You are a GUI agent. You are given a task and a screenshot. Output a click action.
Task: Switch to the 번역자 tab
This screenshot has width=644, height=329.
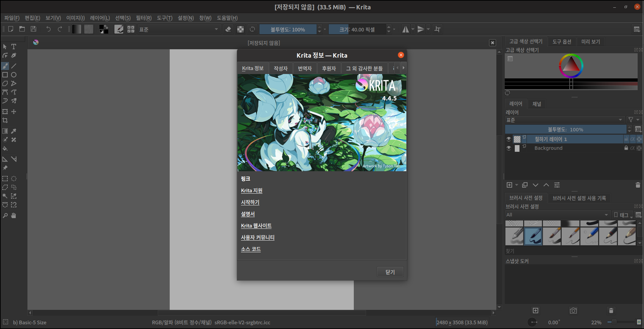(x=305, y=68)
